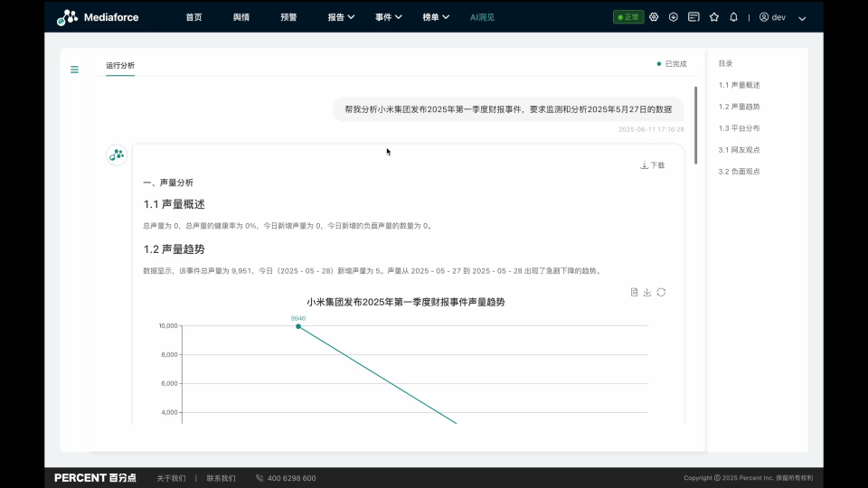Click the green 正常 status badge
Viewport: 868px width, 488px height.
click(x=628, y=17)
